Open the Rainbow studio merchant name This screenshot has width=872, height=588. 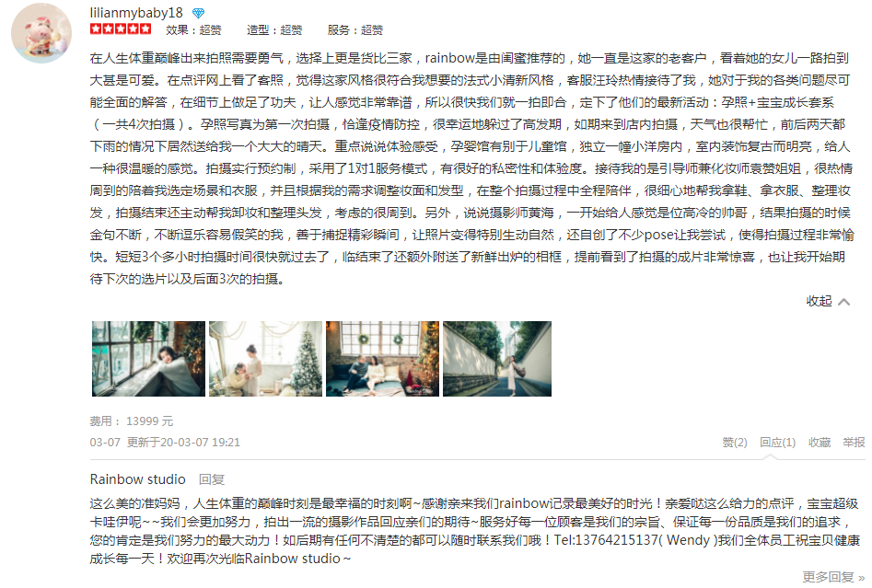pos(137,479)
